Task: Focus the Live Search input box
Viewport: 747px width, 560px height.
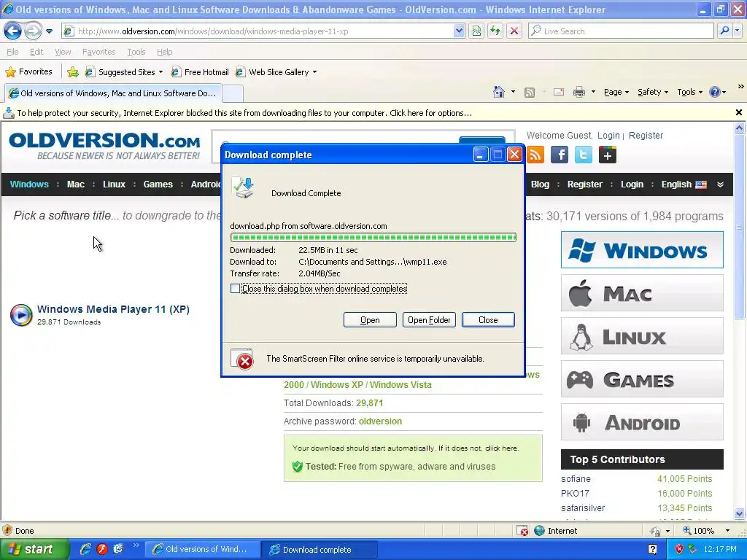Action: point(622,31)
